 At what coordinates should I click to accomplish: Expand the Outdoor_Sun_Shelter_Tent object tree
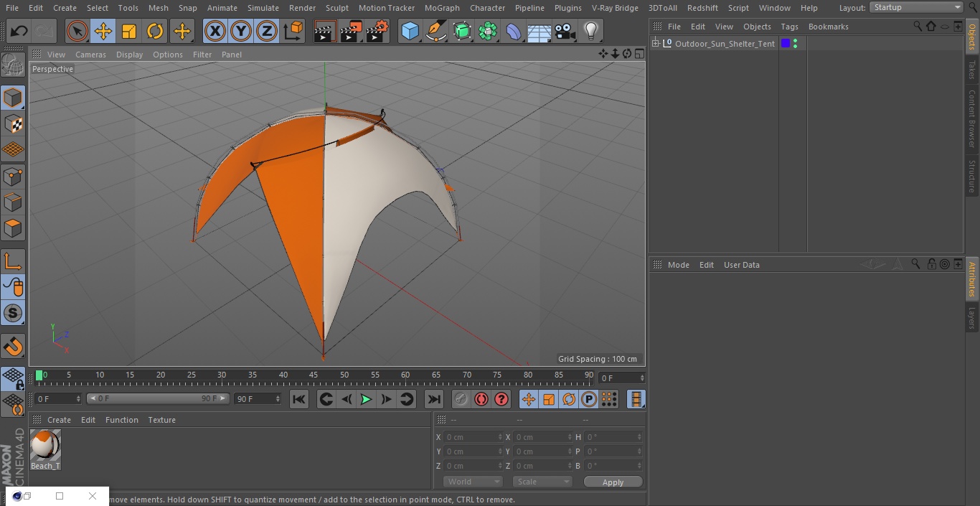(655, 44)
